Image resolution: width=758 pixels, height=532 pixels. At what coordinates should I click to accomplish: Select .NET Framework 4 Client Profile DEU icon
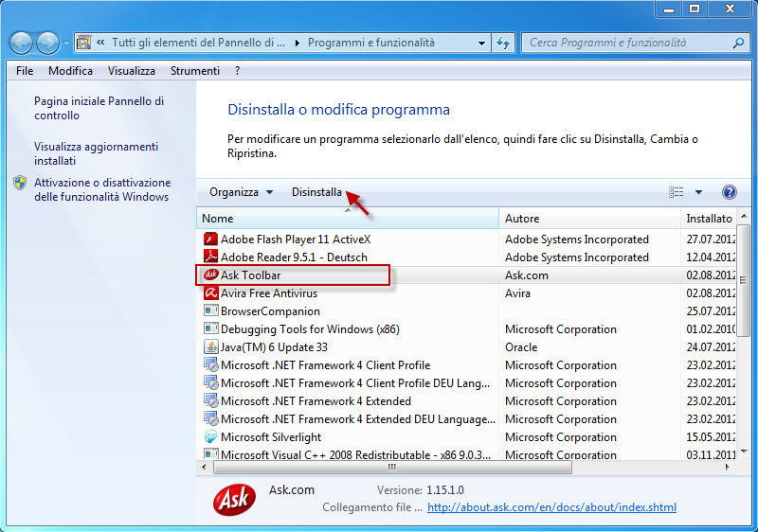[x=210, y=382]
